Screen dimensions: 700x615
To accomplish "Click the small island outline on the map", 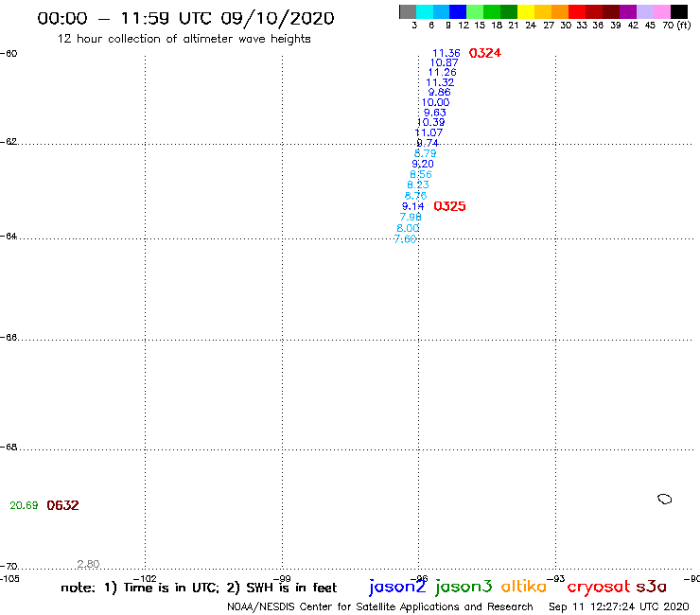I will pyautogui.click(x=665, y=499).
